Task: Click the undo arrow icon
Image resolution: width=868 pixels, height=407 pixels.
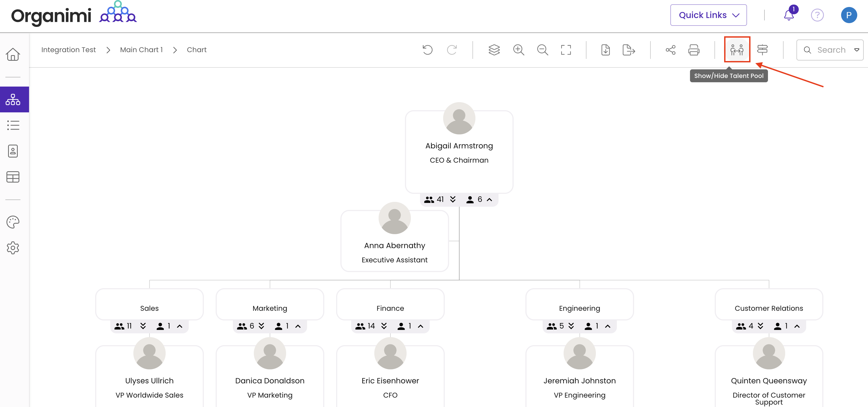Action: (x=427, y=50)
